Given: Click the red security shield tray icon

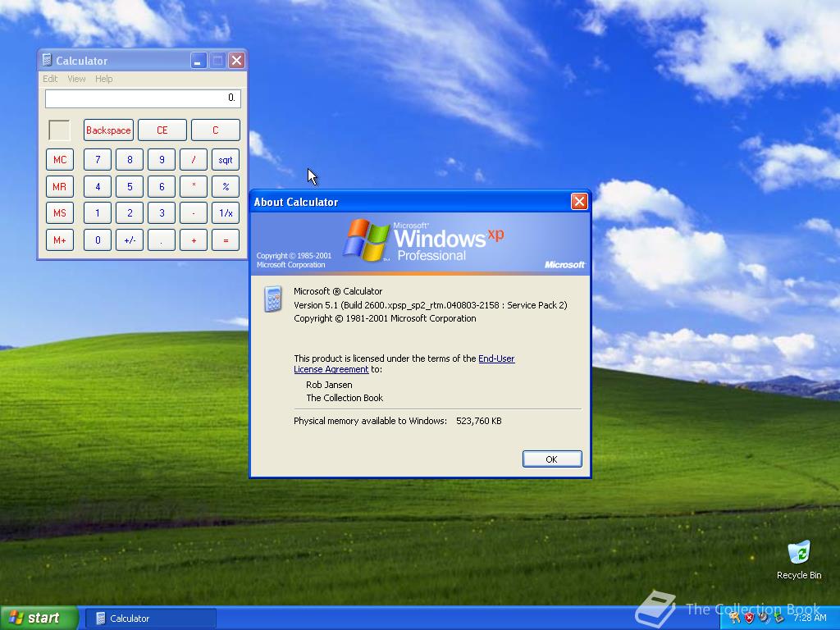Looking at the screenshot, I should pyautogui.click(x=749, y=618).
